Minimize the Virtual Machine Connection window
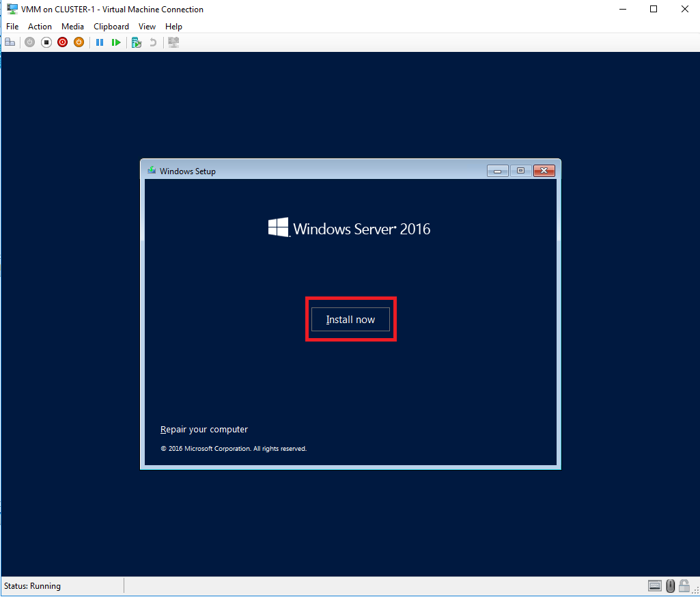The height and width of the screenshot is (597, 700). click(623, 9)
